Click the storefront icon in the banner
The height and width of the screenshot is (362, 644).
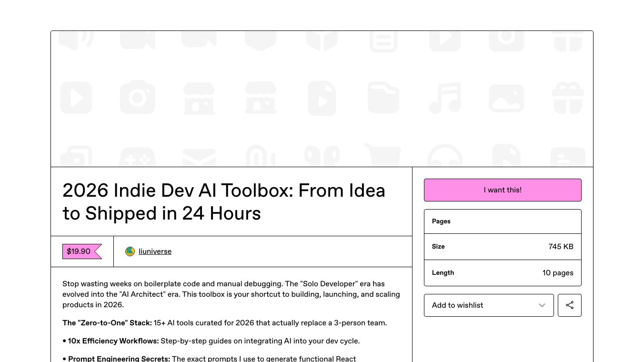[x=199, y=98]
